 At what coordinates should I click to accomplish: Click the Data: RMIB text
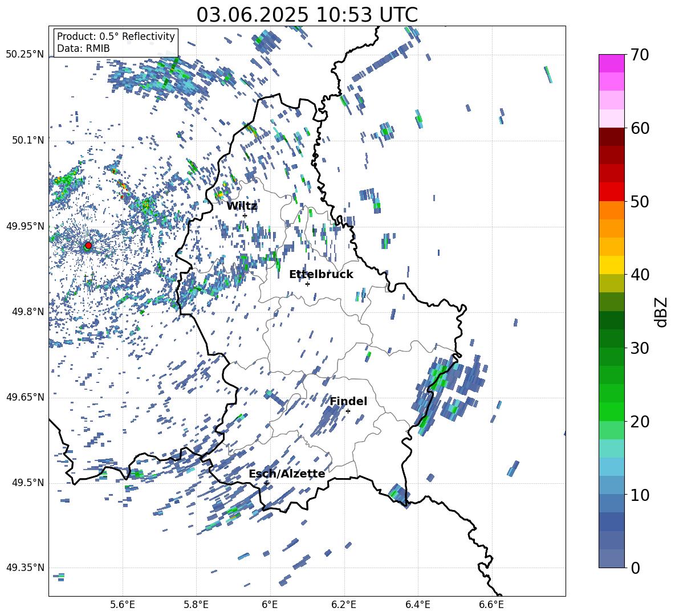click(x=83, y=48)
